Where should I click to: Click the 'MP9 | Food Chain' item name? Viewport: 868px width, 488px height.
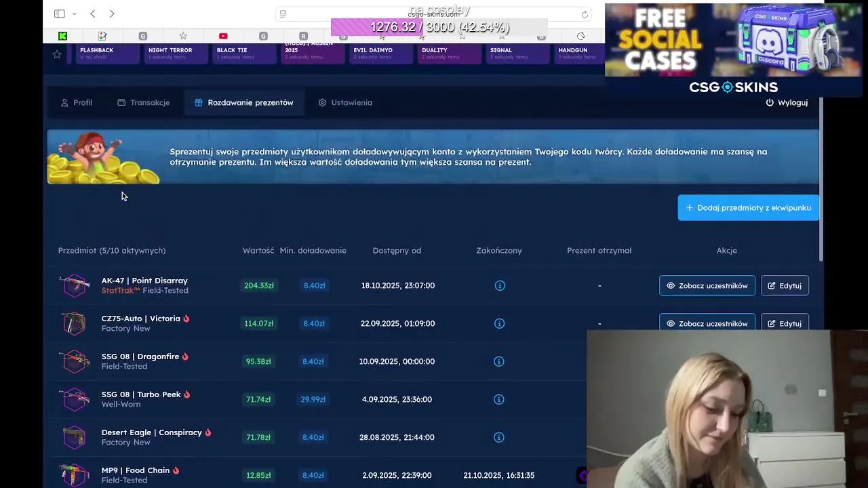[136, 470]
